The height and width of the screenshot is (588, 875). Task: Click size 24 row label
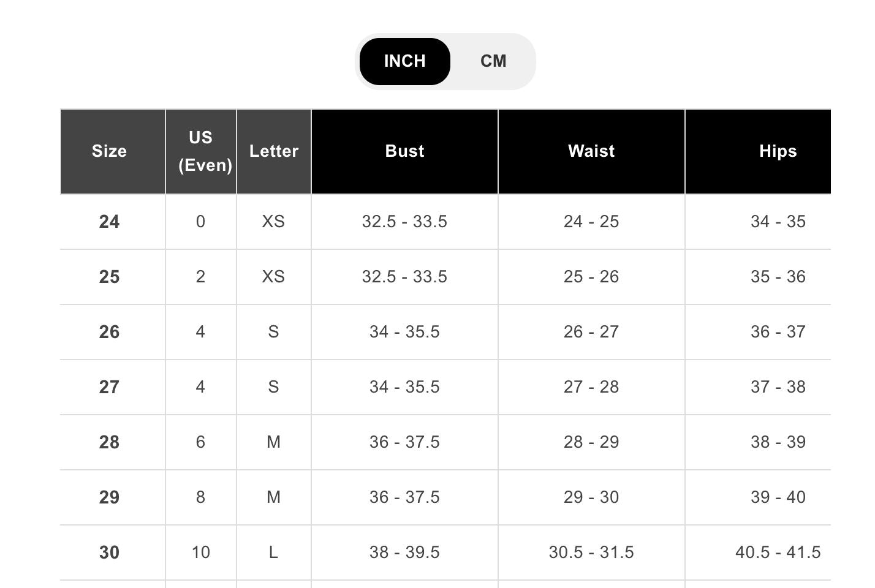(110, 222)
